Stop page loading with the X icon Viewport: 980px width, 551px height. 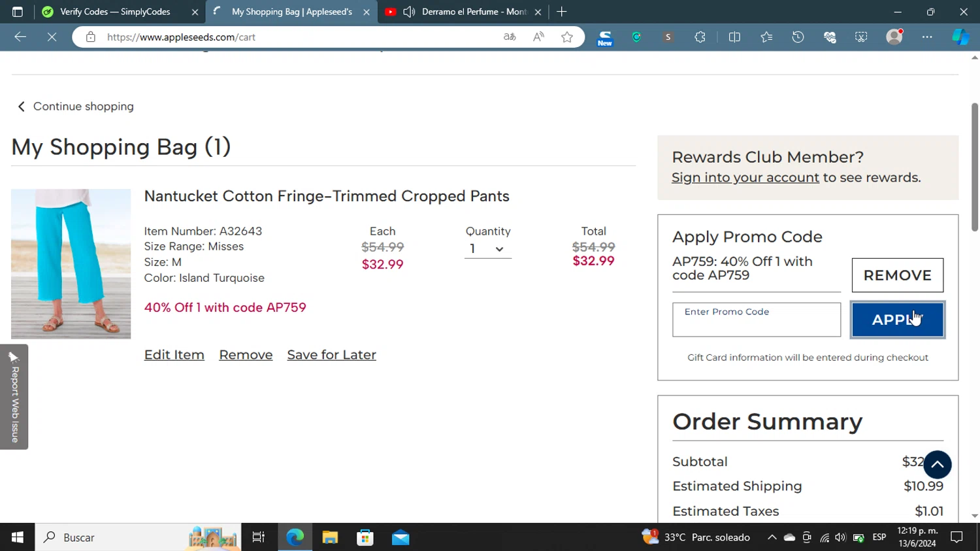pos(52,37)
